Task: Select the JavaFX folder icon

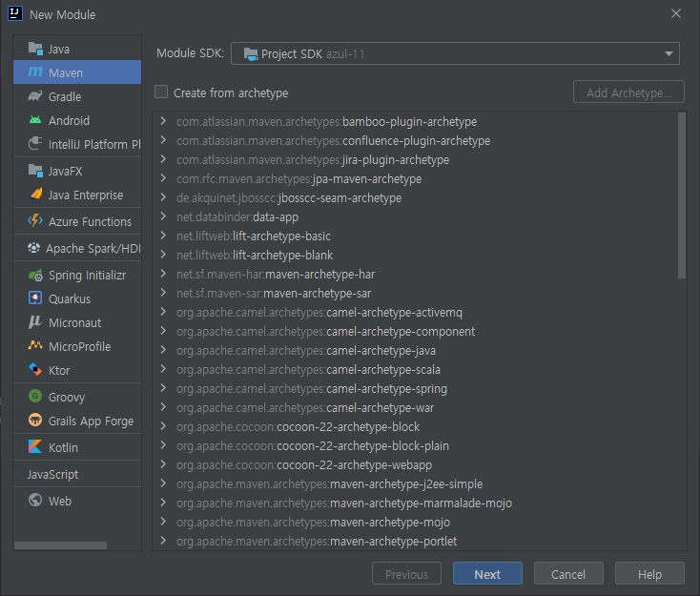Action: click(x=35, y=171)
